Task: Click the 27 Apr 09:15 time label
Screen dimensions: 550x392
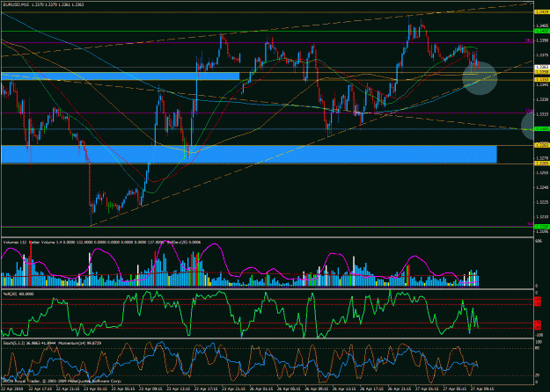Action: pos(480,388)
